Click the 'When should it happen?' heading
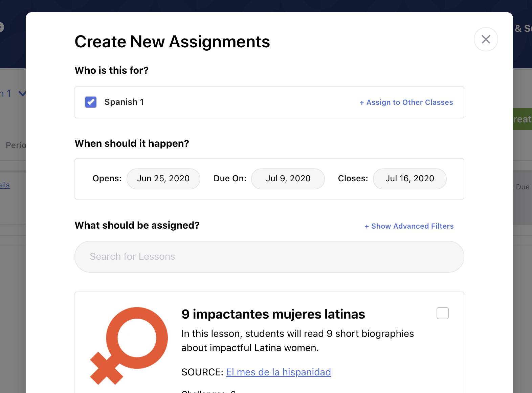The image size is (532, 393). pos(132,143)
